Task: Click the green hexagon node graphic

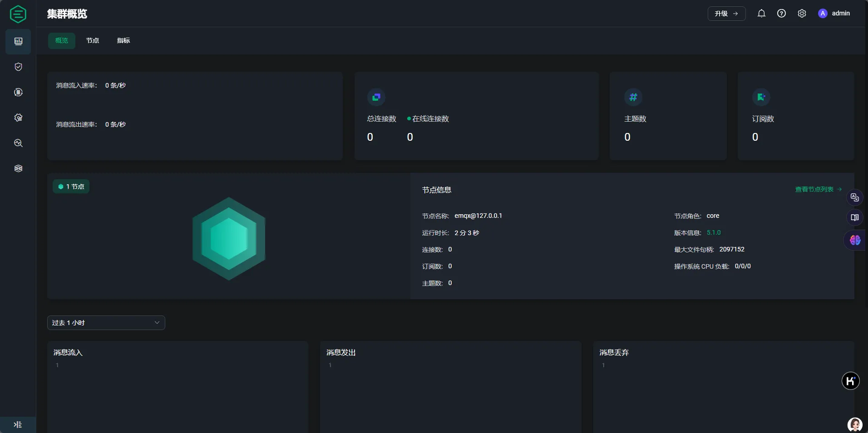Action: coord(229,238)
